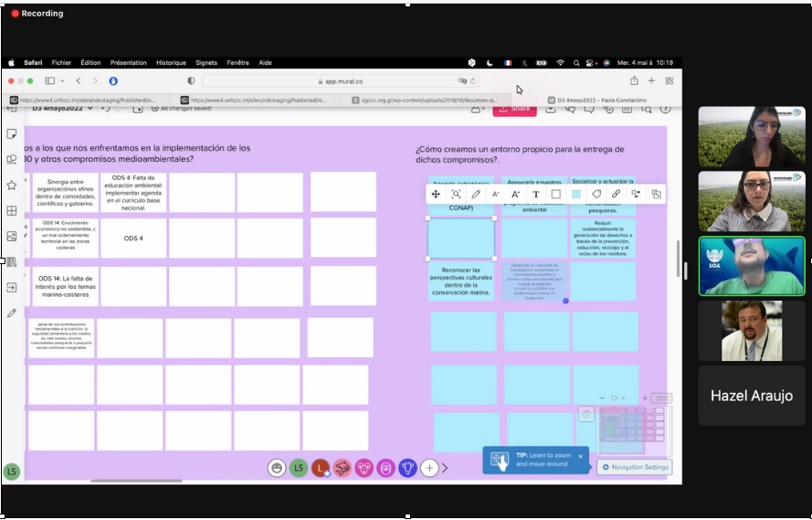Click the red L collaborator avatar
Screen dimensions: 812x520
(x=321, y=468)
